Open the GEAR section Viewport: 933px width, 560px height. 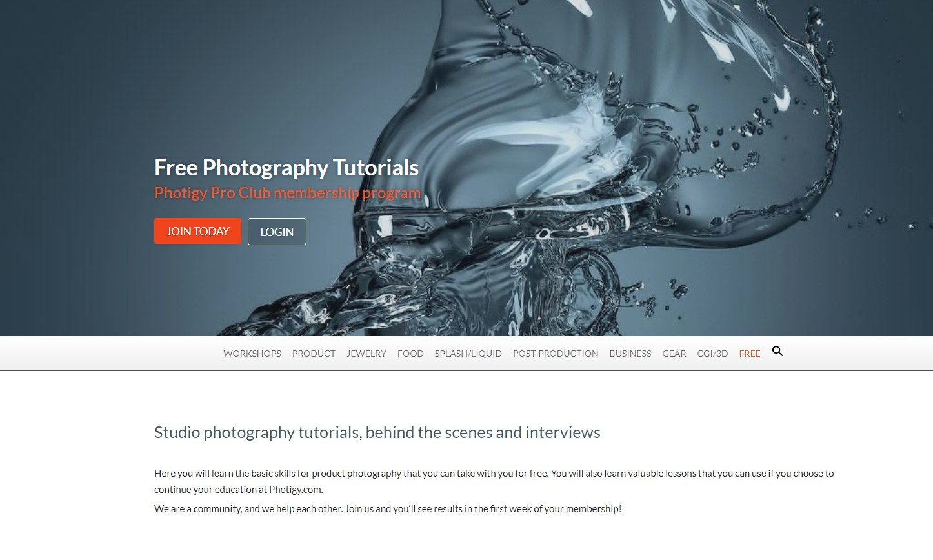tap(674, 354)
